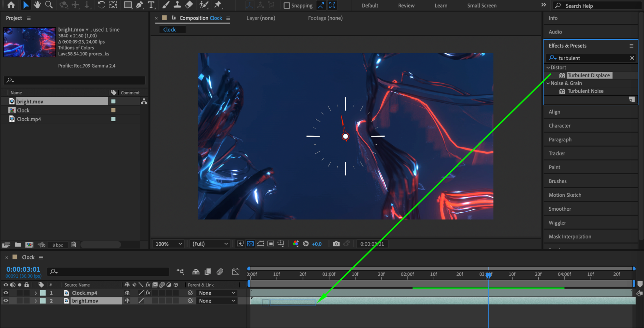The width and height of the screenshot is (644, 328).
Task: Click the Puppet Pin tool
Action: pos(218,5)
